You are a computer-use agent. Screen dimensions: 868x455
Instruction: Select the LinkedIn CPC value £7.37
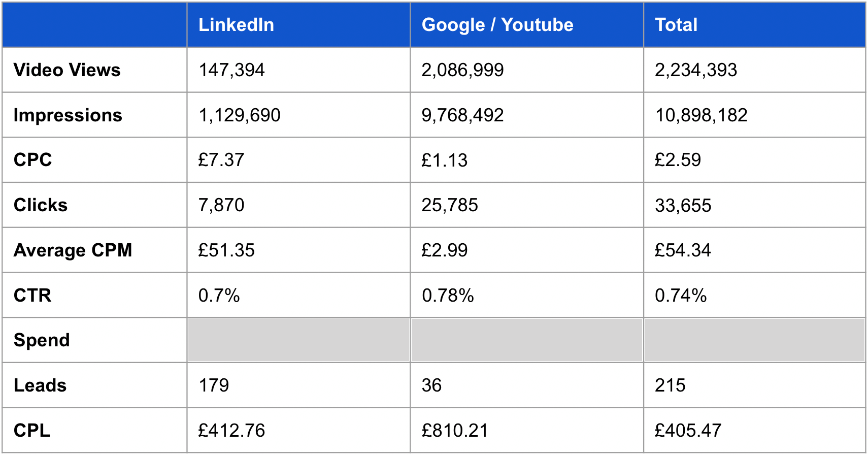point(221,160)
